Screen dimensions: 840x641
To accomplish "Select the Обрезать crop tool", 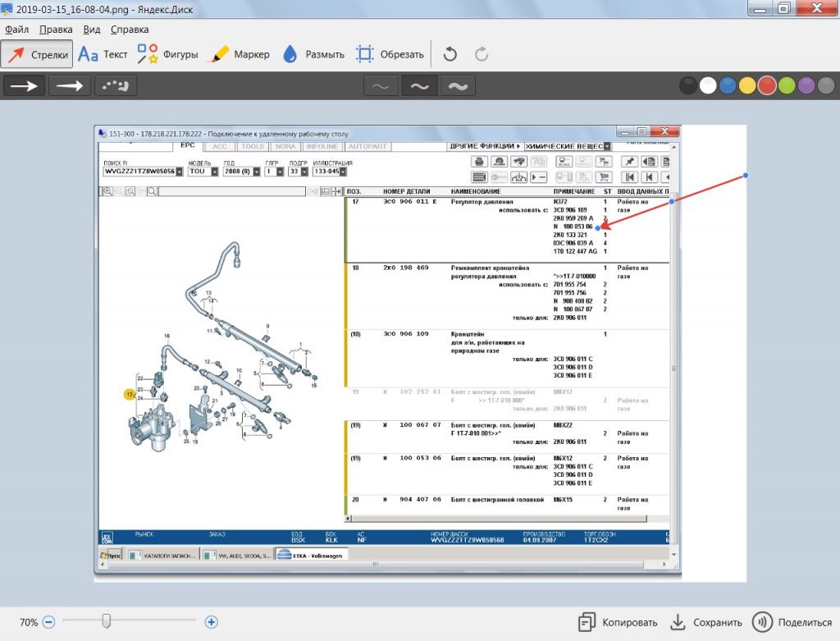I will [390, 54].
